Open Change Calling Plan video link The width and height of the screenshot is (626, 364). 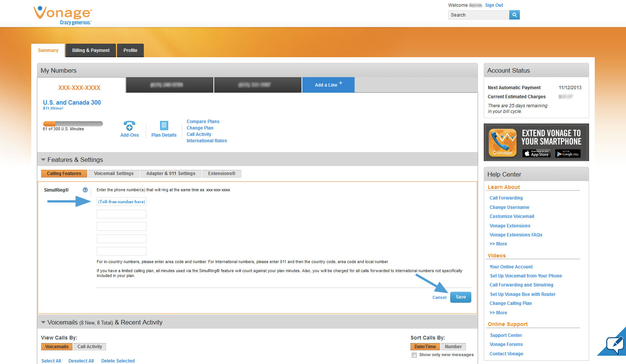pyautogui.click(x=510, y=303)
